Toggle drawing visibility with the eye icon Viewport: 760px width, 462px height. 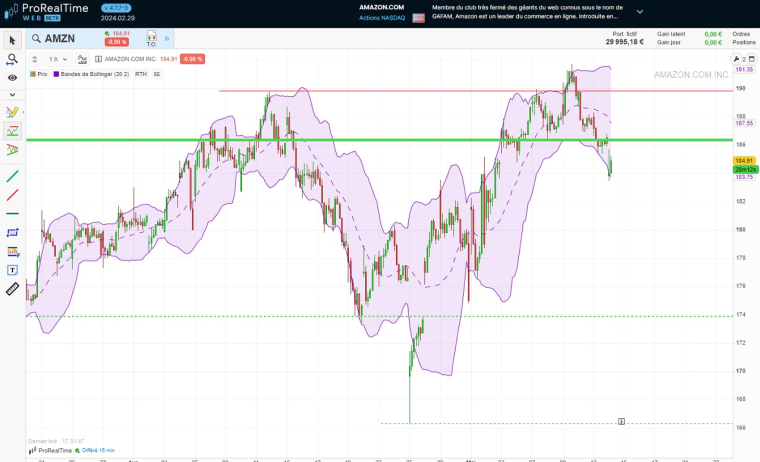12,77
